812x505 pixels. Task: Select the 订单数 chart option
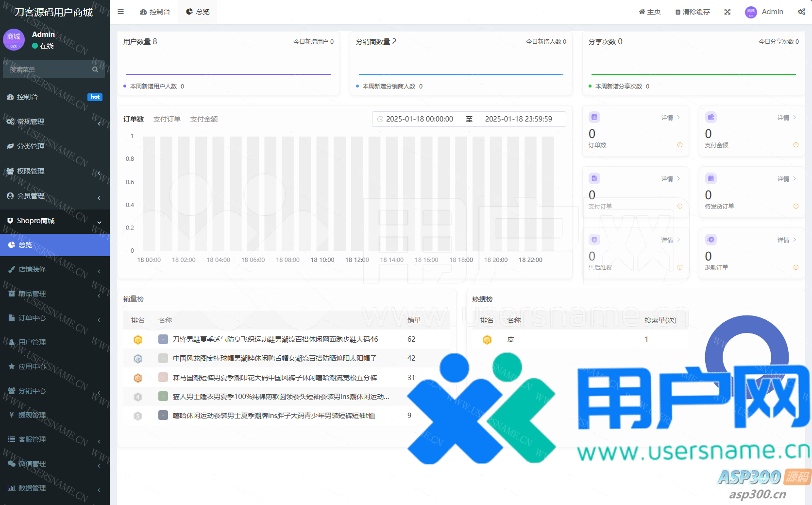coord(134,119)
